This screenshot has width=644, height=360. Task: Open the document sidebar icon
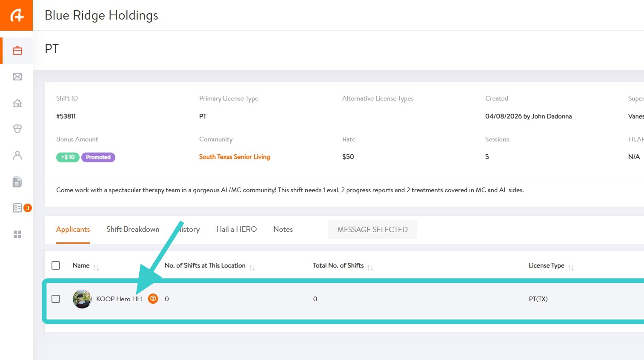(x=17, y=182)
